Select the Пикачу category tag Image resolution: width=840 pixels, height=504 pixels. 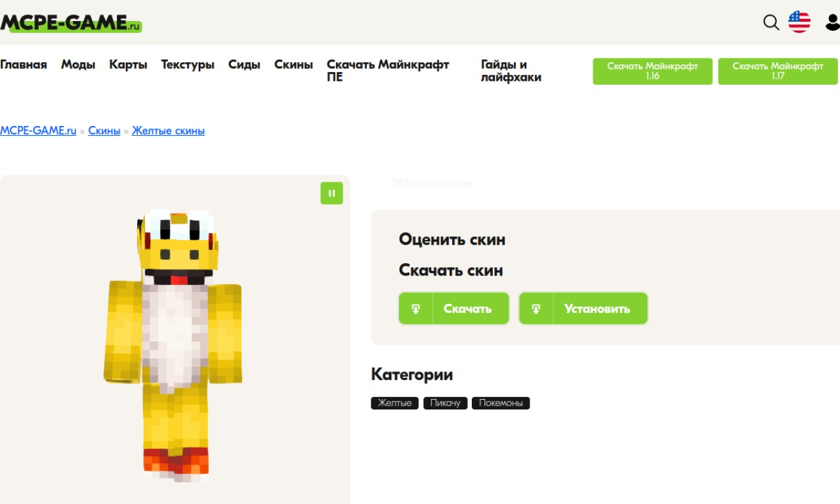click(x=446, y=403)
